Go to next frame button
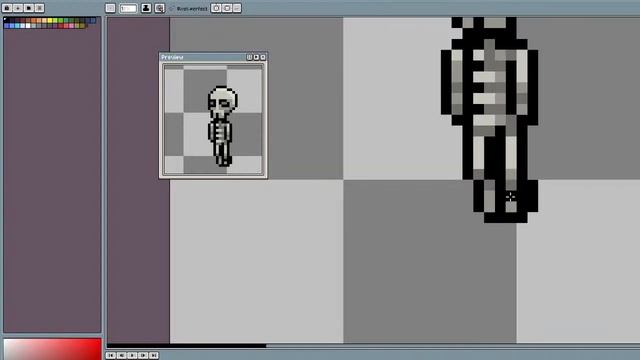The width and height of the screenshot is (640, 360). point(142,356)
